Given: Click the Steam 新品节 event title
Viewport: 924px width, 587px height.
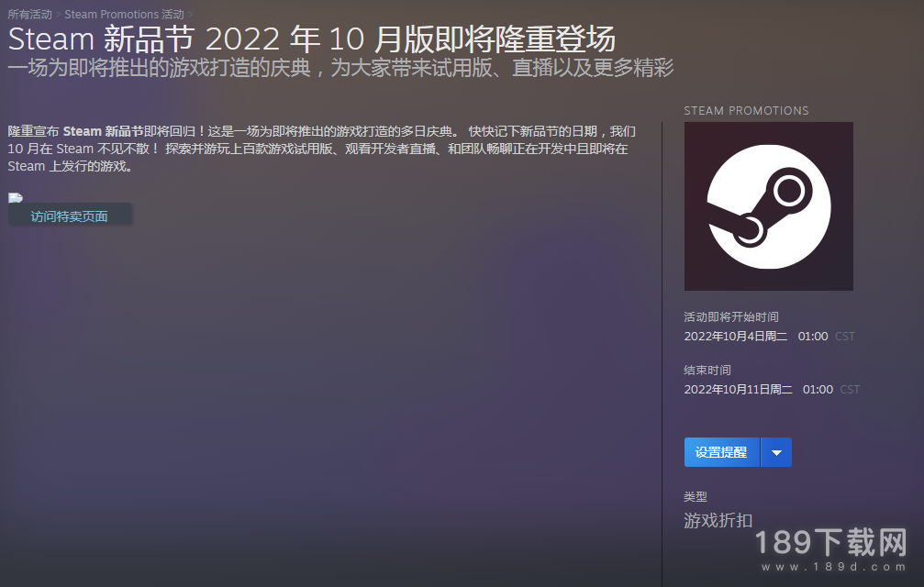Looking at the screenshot, I should (x=312, y=39).
